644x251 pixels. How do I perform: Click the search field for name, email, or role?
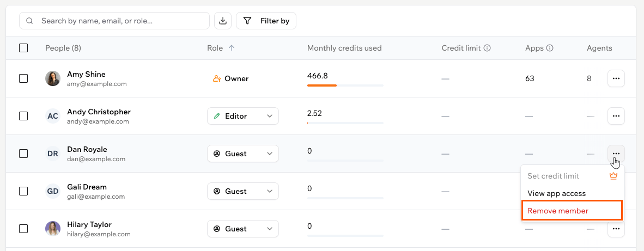[114, 21]
